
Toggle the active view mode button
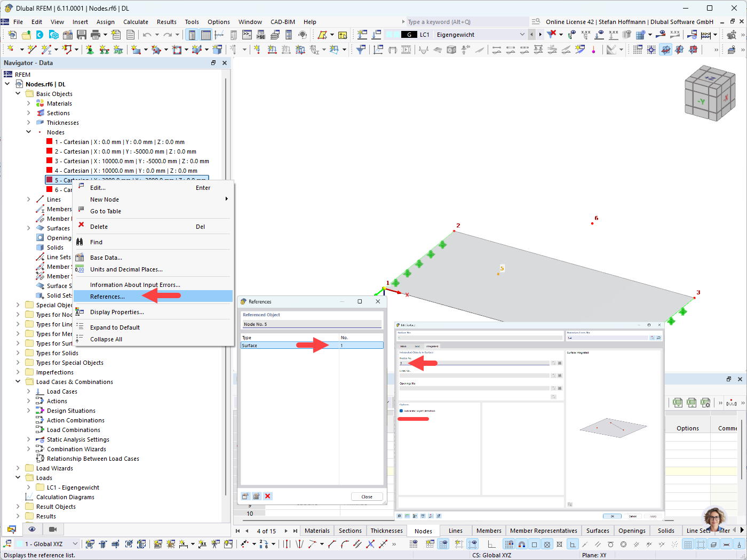[665, 50]
